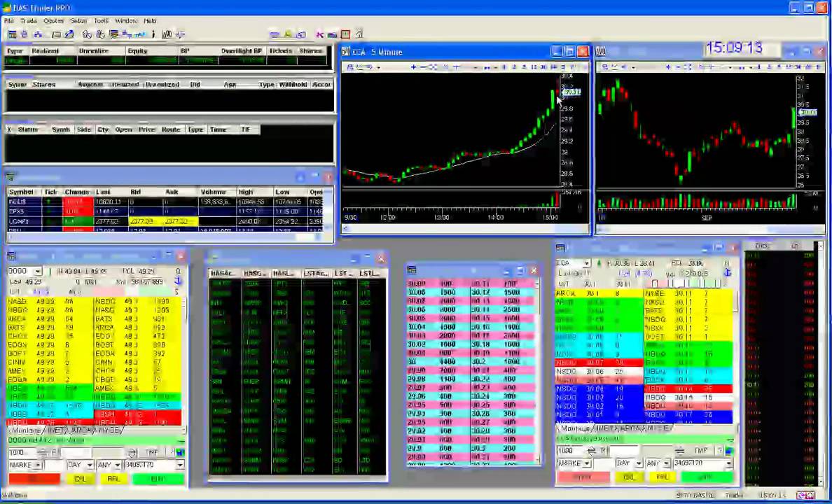Switch to INET tab in QQQQ montage
This screenshot has width=832, height=504.
click(56, 430)
